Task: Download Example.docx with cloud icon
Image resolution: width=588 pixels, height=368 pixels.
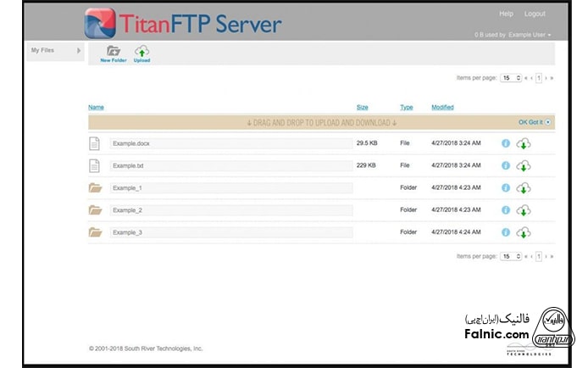Action: (x=524, y=144)
